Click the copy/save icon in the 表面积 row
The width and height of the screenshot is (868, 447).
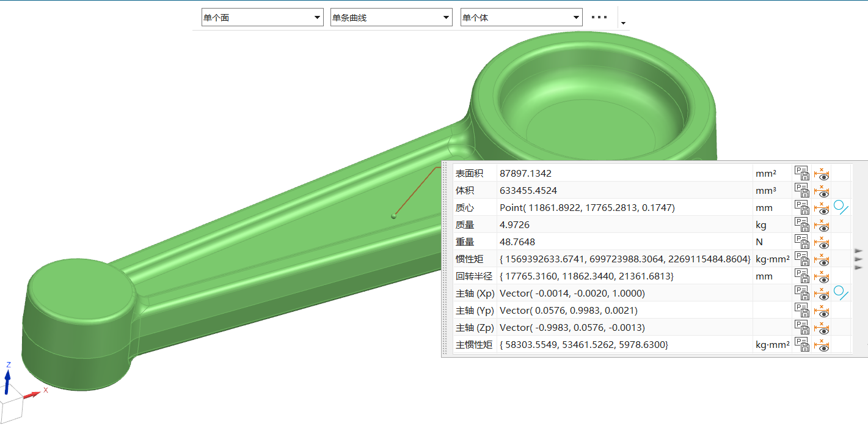tap(801, 174)
